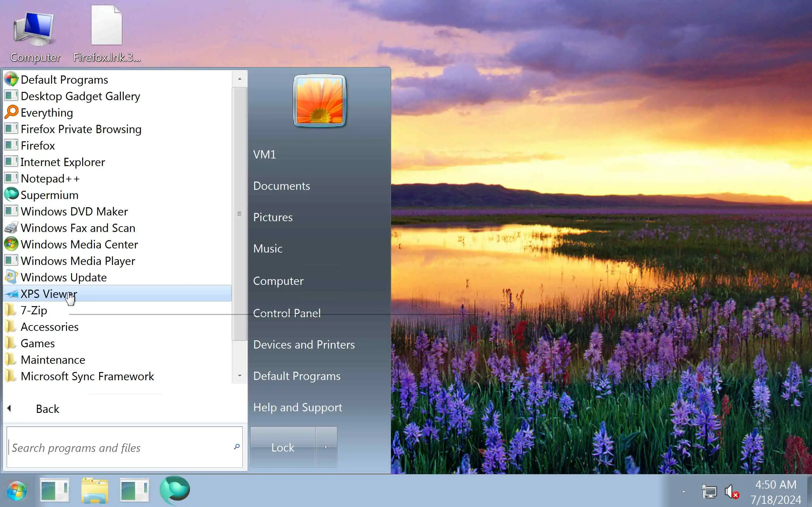The height and width of the screenshot is (507, 812).
Task: Open shutdown options arrow beside Lock
Action: (326, 447)
